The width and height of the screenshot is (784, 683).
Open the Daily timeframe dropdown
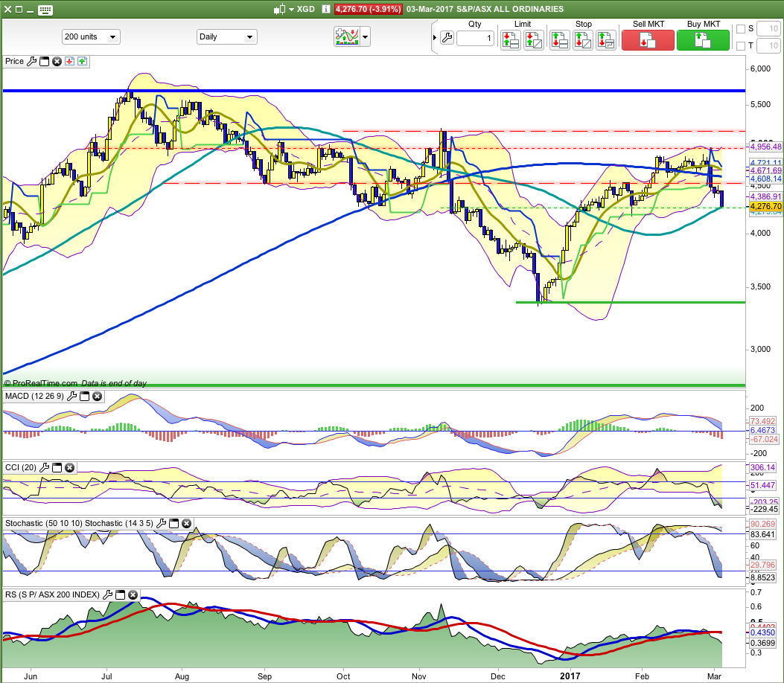[x=226, y=37]
